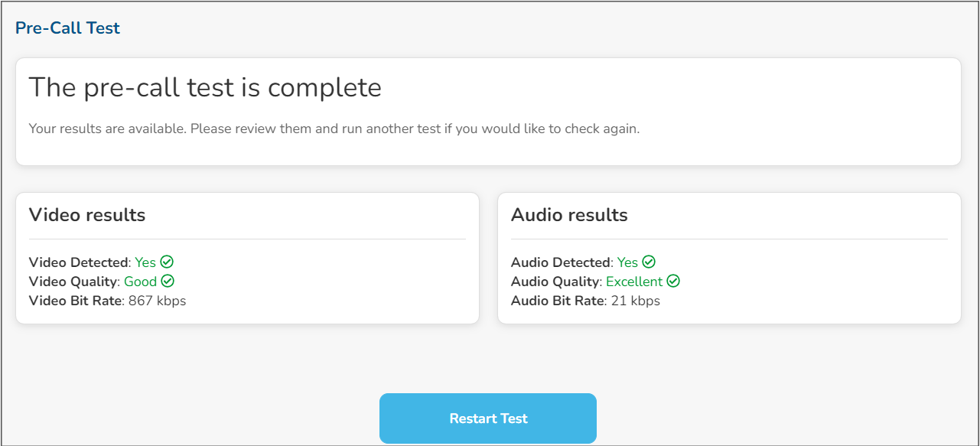Click the Video Bit Rate label
Image resolution: width=980 pixels, height=446 pixels.
(x=76, y=301)
